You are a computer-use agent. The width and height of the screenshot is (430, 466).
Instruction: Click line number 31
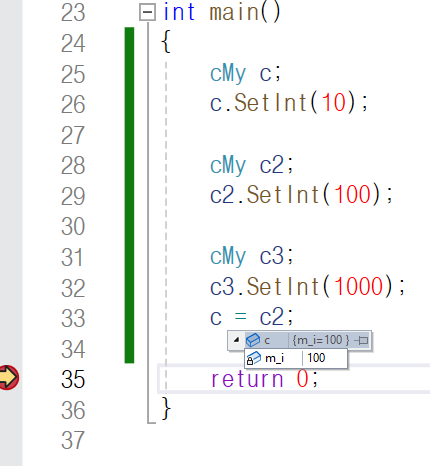click(x=72, y=257)
